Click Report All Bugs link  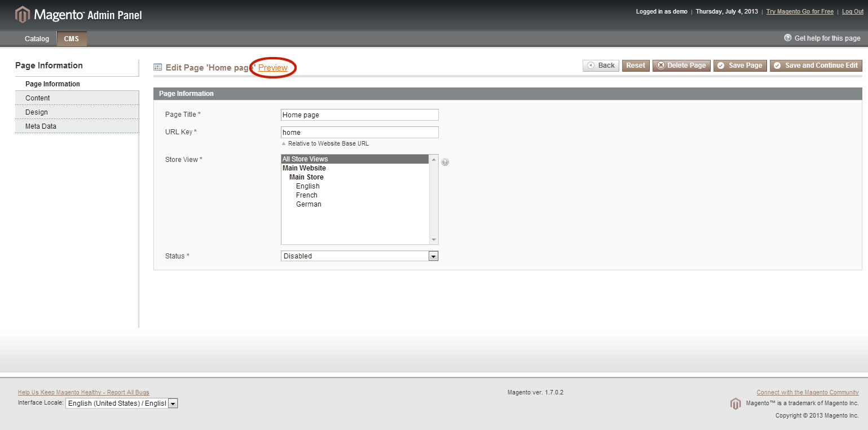pyautogui.click(x=83, y=392)
